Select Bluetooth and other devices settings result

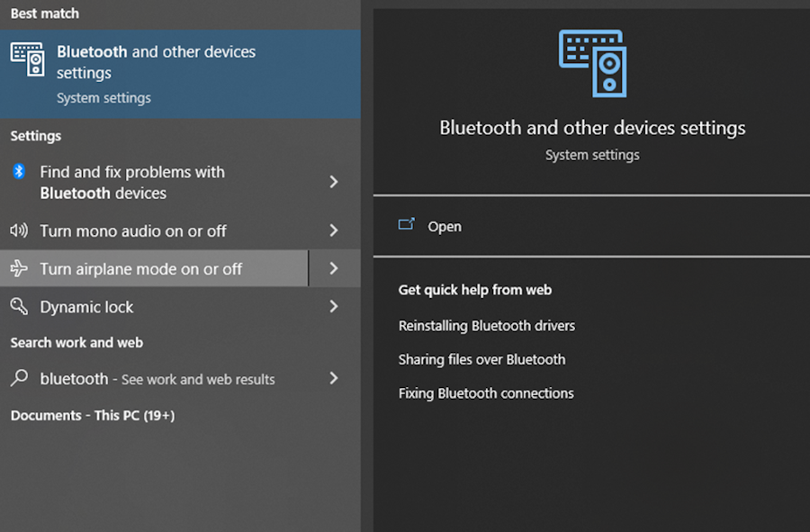157,62
